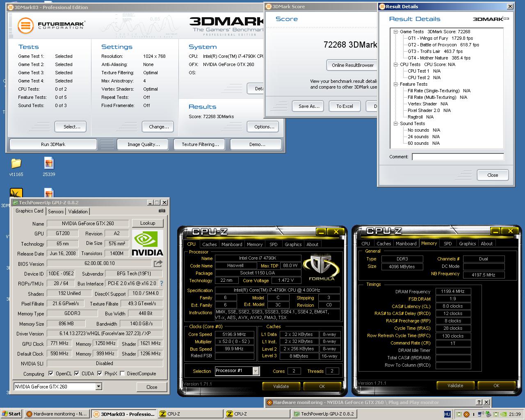Click the orange gear tray icon
Screen dimensions: 525x420
coord(467,414)
